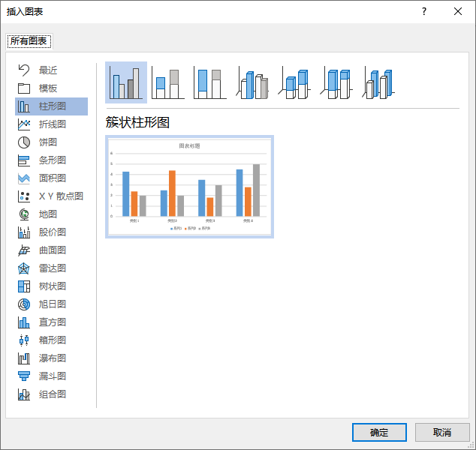Pick the 3-D clustered column subtype icon
The image size is (476, 450).
252,82
